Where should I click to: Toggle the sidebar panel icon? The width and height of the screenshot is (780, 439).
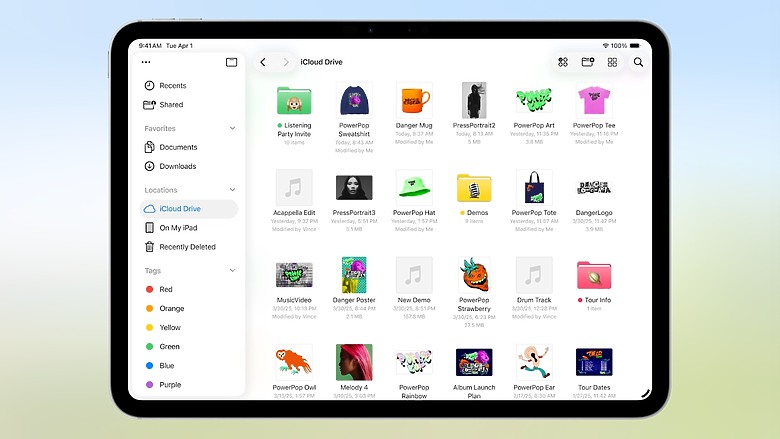click(x=231, y=62)
